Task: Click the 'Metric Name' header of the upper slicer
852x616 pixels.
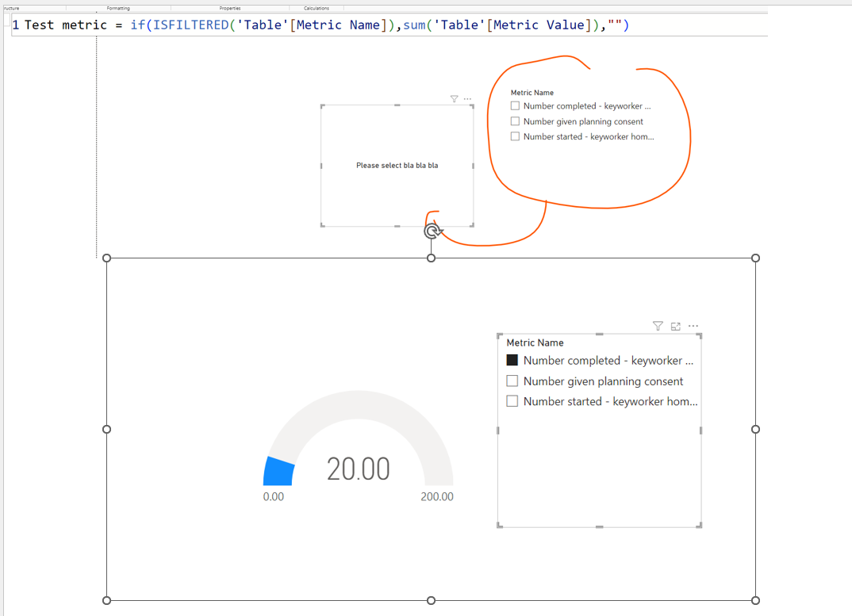Action: [532, 92]
